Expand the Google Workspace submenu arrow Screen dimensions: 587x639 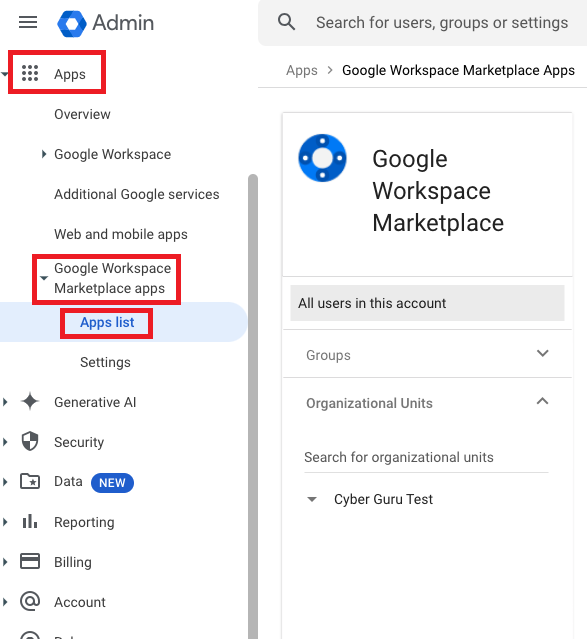[x=44, y=154]
